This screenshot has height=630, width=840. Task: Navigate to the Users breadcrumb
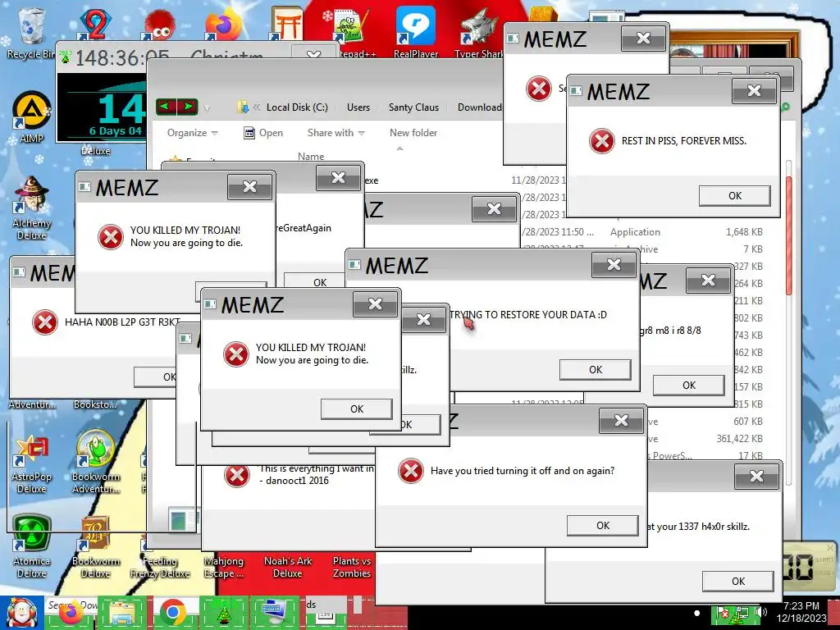click(358, 107)
